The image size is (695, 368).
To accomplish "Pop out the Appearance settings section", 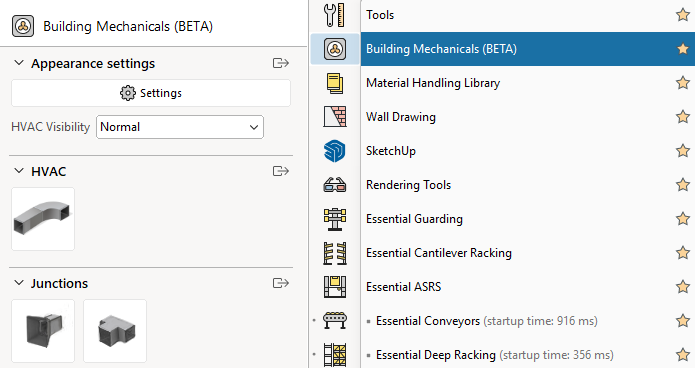I will (x=281, y=63).
